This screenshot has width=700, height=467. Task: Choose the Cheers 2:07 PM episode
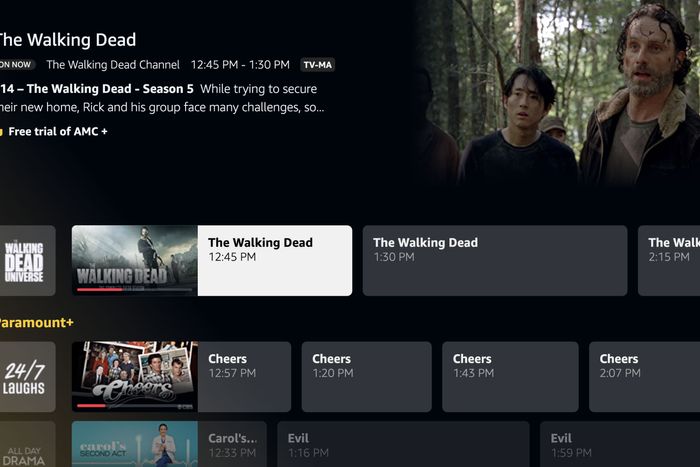click(x=645, y=377)
